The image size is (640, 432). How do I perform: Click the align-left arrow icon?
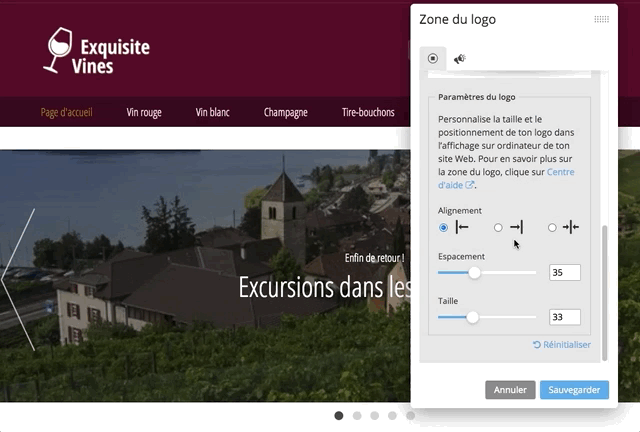pos(462,227)
